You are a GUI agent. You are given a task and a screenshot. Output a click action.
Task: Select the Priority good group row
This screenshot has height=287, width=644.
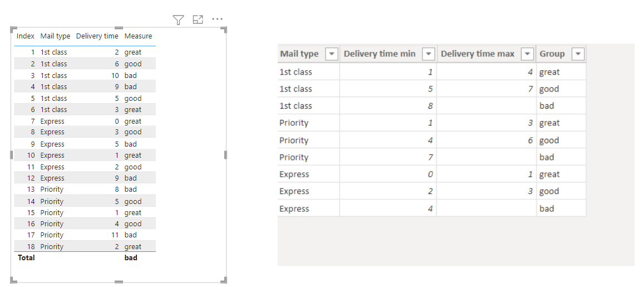432,140
